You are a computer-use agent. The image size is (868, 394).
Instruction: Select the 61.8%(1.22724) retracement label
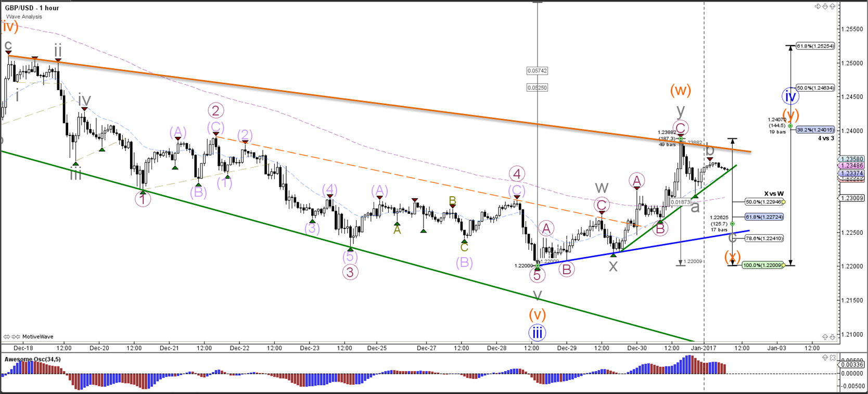(764, 217)
